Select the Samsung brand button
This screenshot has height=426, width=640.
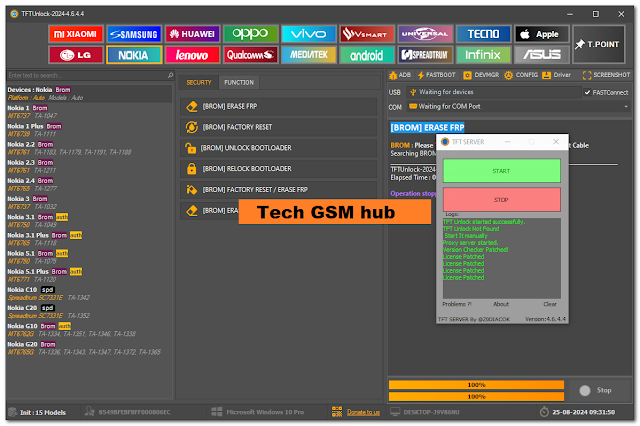coord(134,34)
